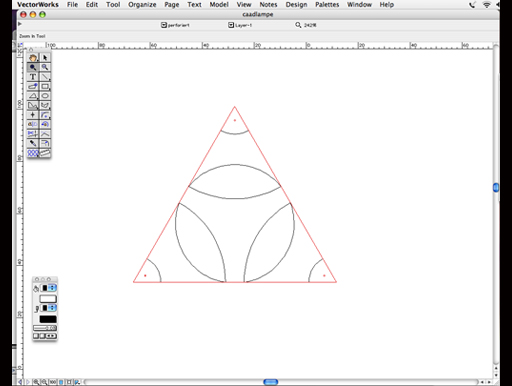Click the next view right arrow
Viewport: 512px width, 386px height.
pyautogui.click(x=28, y=382)
